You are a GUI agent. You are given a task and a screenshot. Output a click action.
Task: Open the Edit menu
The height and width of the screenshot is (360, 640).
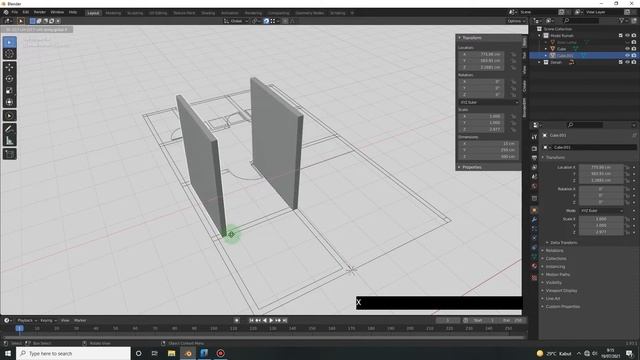coord(26,12)
